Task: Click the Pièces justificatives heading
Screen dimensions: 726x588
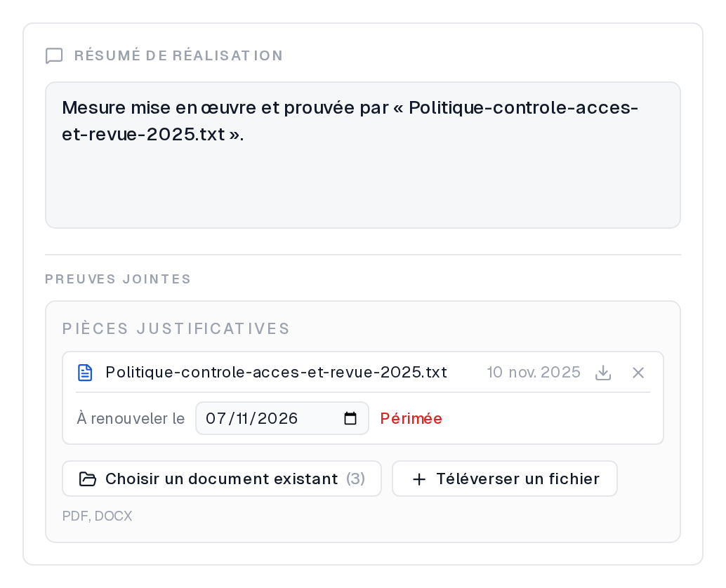Action: pyautogui.click(x=176, y=329)
